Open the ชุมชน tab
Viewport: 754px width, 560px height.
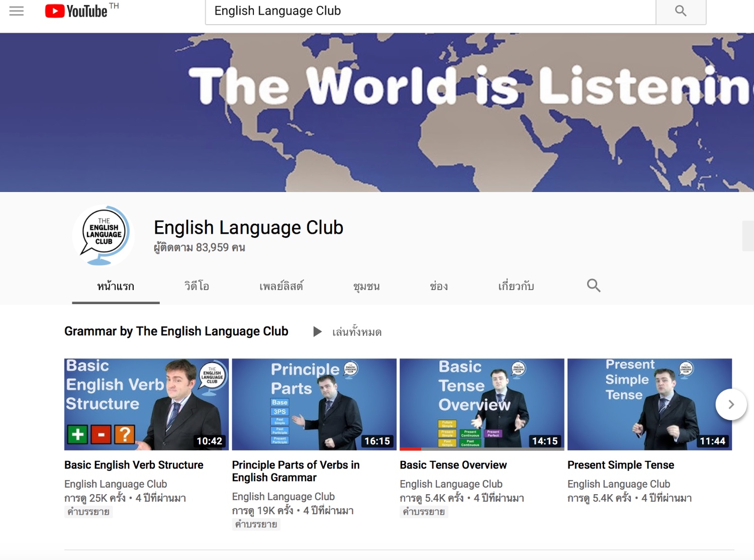tap(366, 287)
